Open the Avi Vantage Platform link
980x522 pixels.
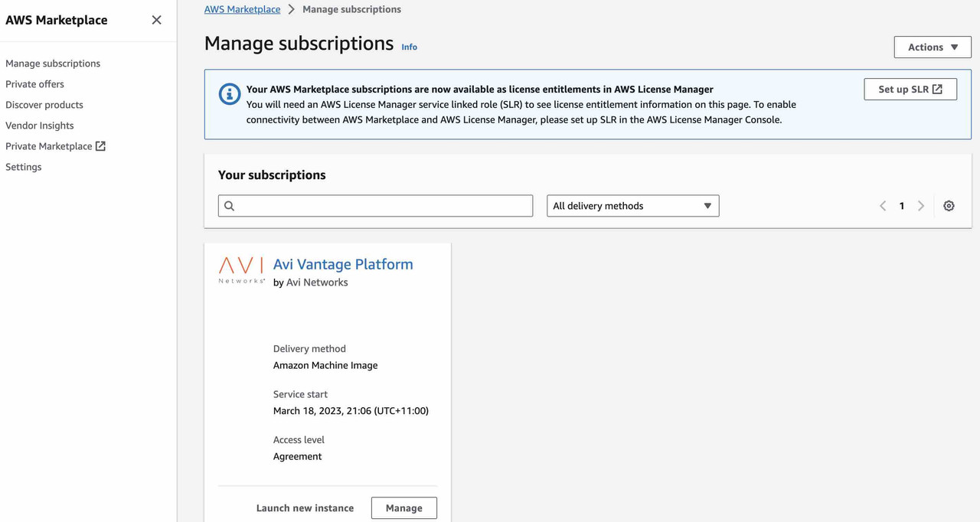pyautogui.click(x=343, y=264)
